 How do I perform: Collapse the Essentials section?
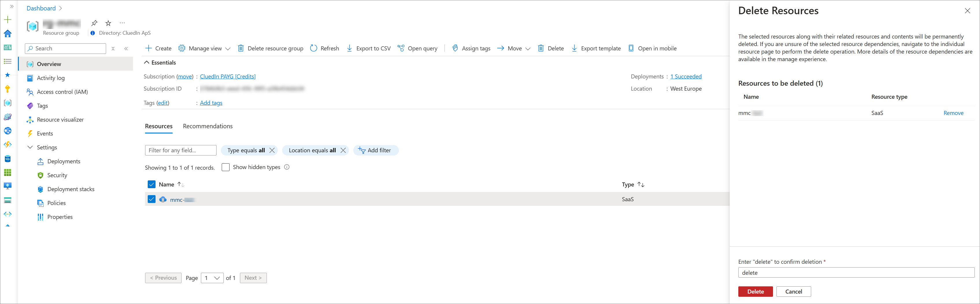(x=147, y=63)
